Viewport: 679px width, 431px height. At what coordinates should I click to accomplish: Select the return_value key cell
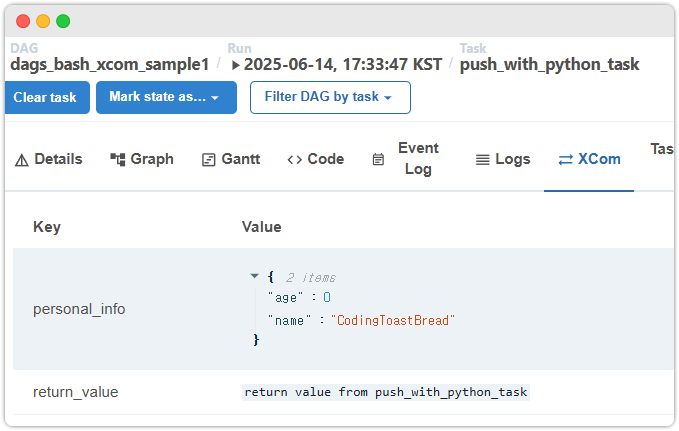point(75,392)
